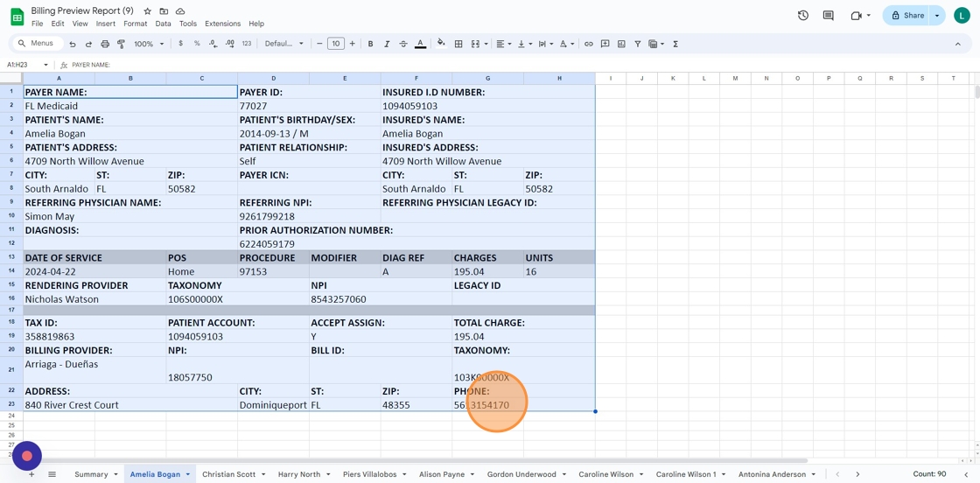Open the zoom level dropdown
The image size is (980, 483).
tap(149, 44)
